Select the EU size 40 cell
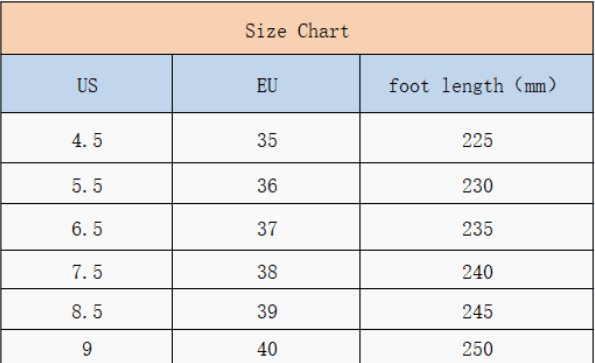 coord(266,346)
